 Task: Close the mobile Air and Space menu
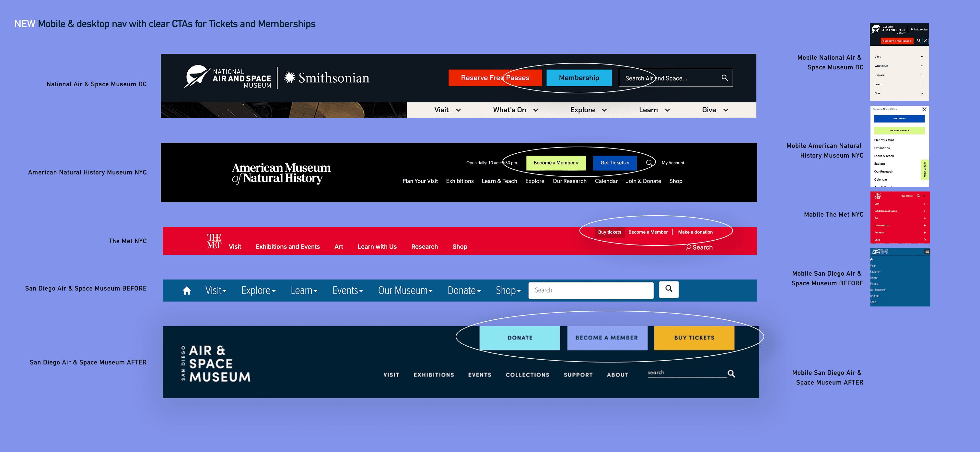coord(925,41)
